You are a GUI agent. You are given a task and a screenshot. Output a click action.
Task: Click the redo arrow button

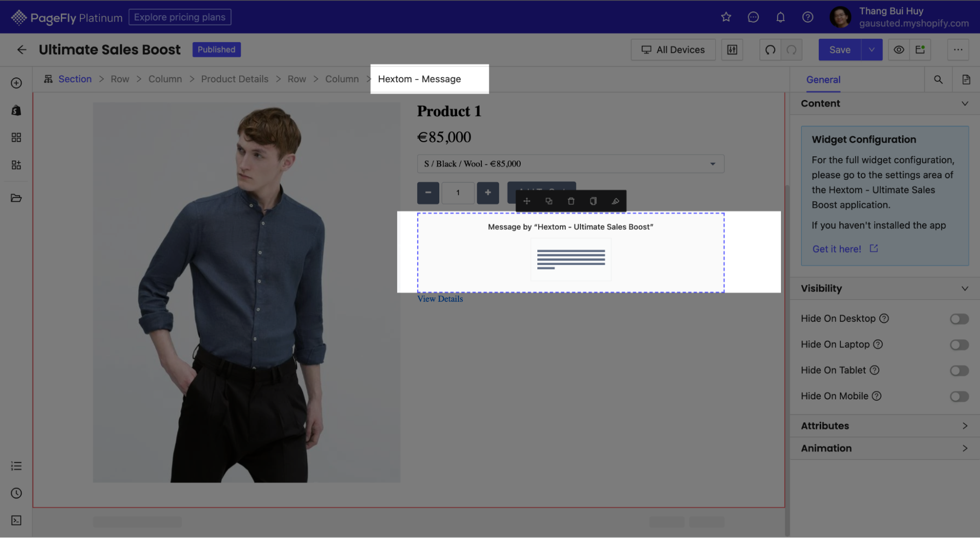[x=791, y=49]
